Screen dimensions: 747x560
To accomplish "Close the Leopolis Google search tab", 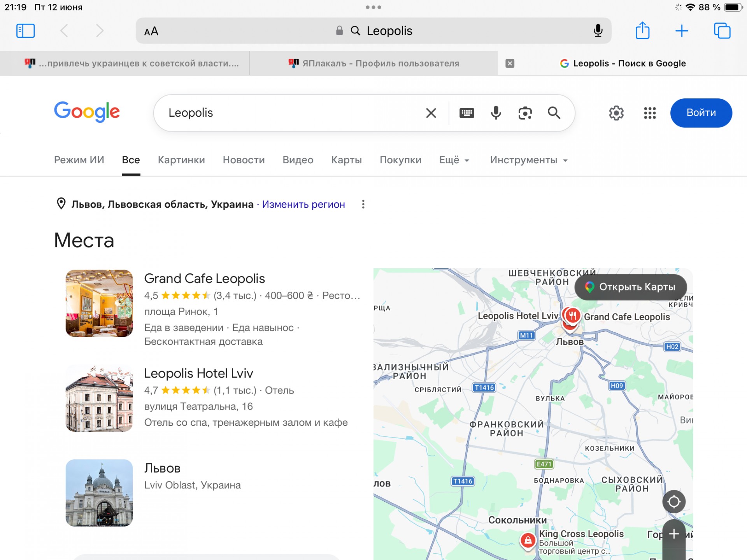I will click(x=510, y=63).
